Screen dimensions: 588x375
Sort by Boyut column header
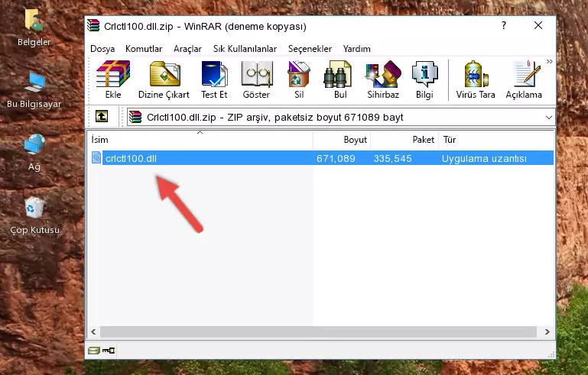pos(342,140)
